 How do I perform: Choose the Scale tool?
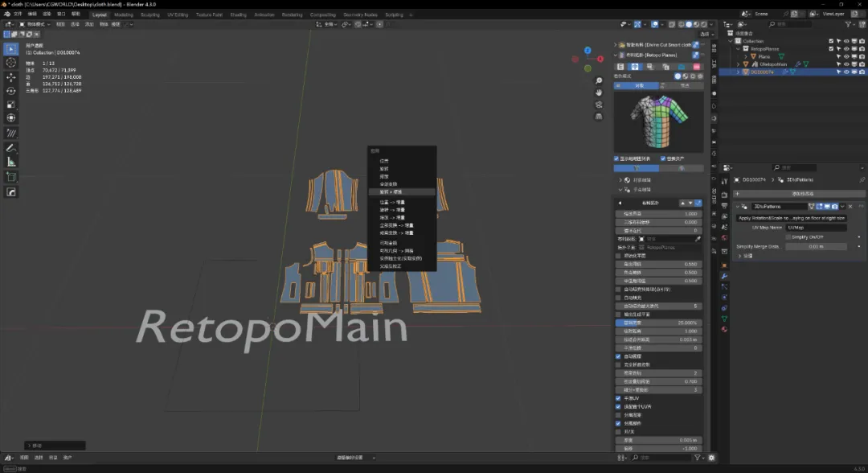[11, 105]
